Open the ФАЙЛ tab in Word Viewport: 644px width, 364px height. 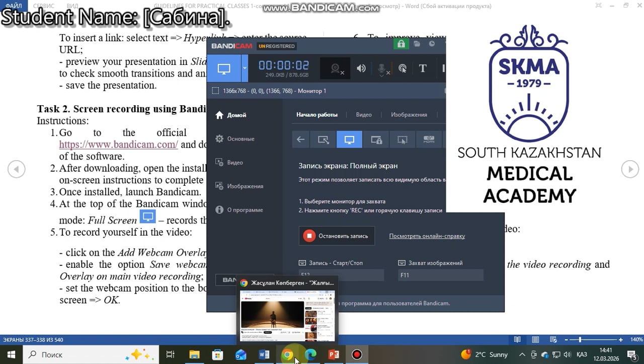(14, 6)
